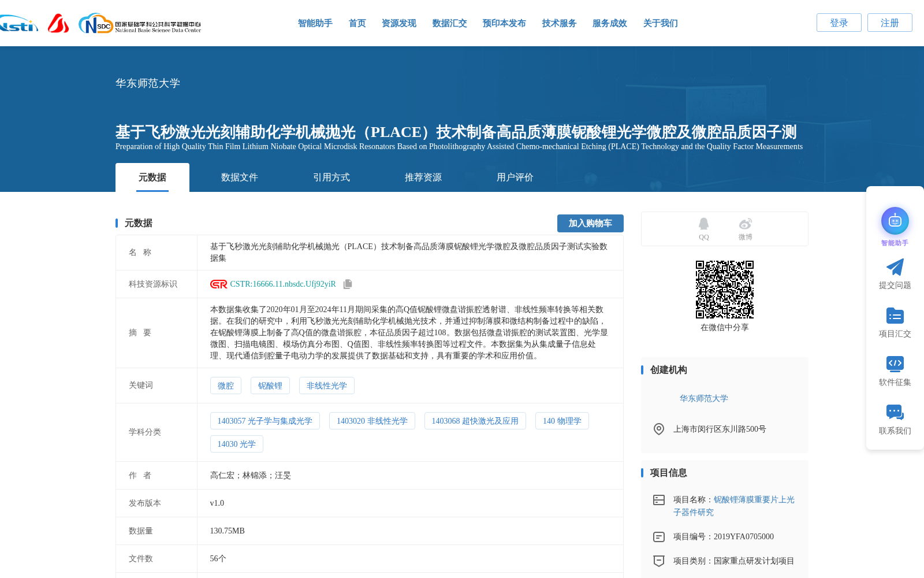Image resolution: width=924 pixels, height=578 pixels.
Task: Open the CSTR:16666.11.nbsdc.Ufj92yiR link
Action: 283,284
